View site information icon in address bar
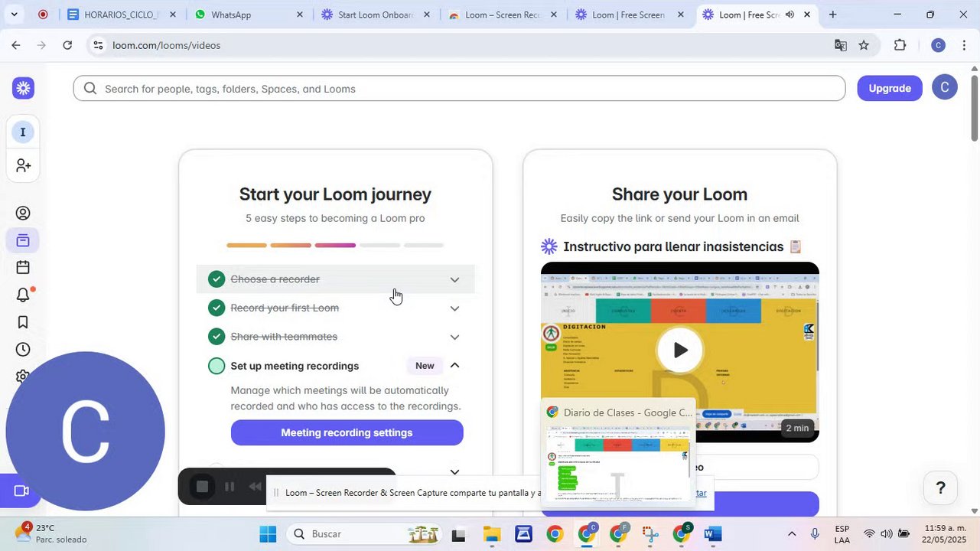 pos(98,45)
